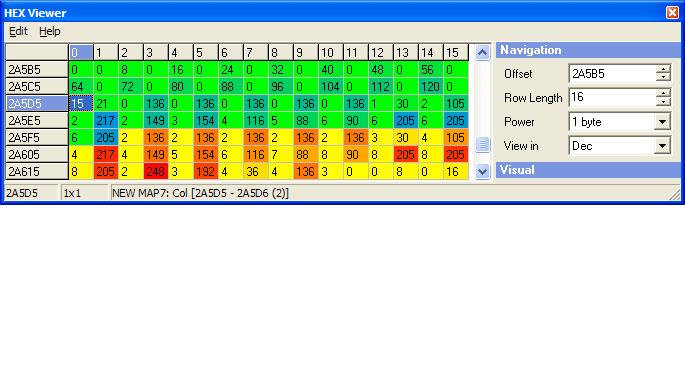Select cell 120 in row 2A5C5

click(431, 86)
